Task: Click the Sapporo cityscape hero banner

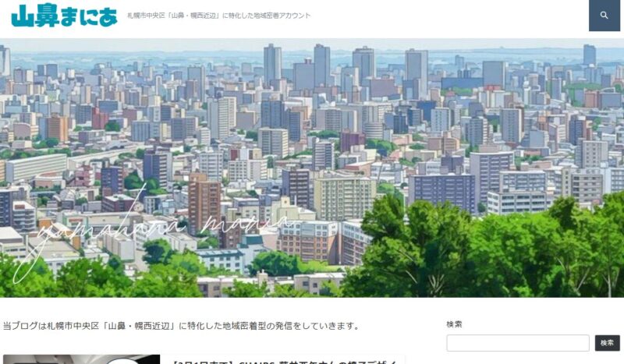Action: 312,168
